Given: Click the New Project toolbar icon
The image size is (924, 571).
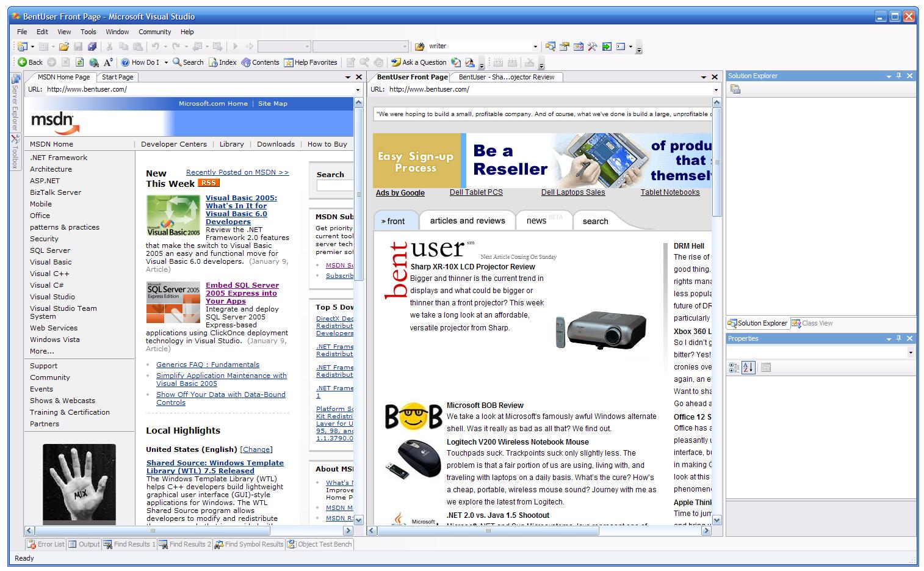Looking at the screenshot, I should 23,46.
